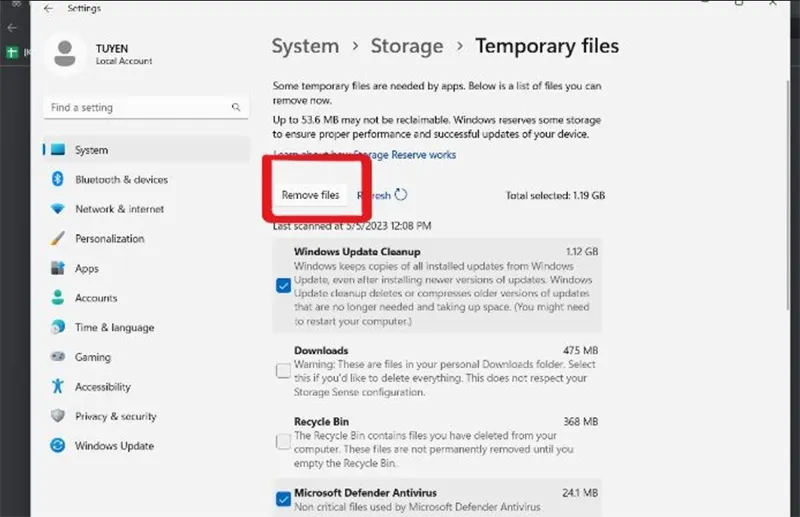Click the Microsoft Defender Antivirus title
Image resolution: width=800 pixels, height=517 pixels.
[x=365, y=493]
